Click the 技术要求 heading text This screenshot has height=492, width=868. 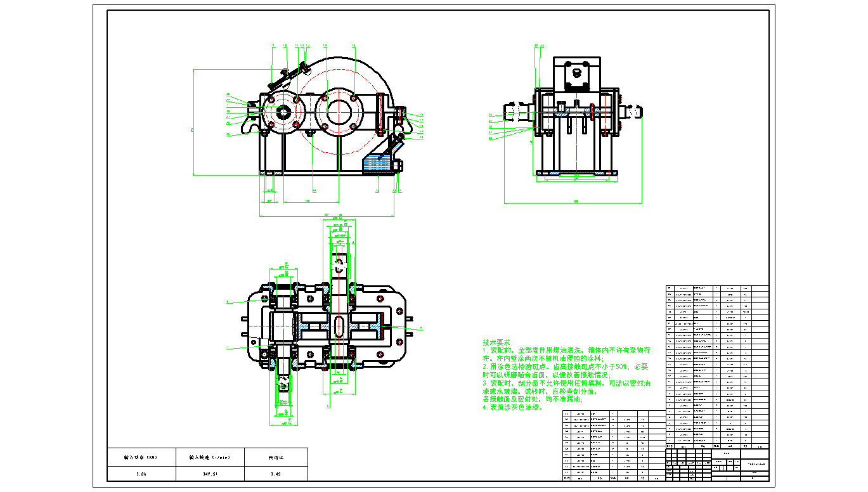pos(496,342)
